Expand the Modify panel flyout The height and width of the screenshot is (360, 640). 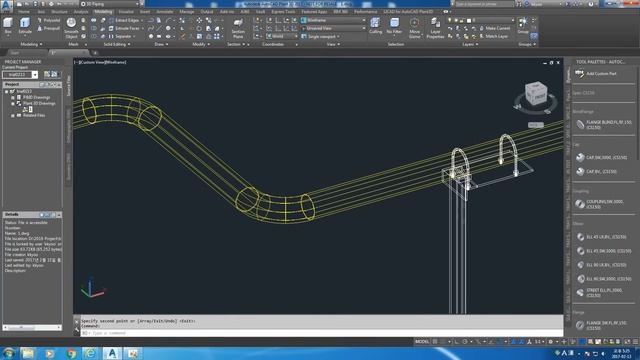[201, 44]
